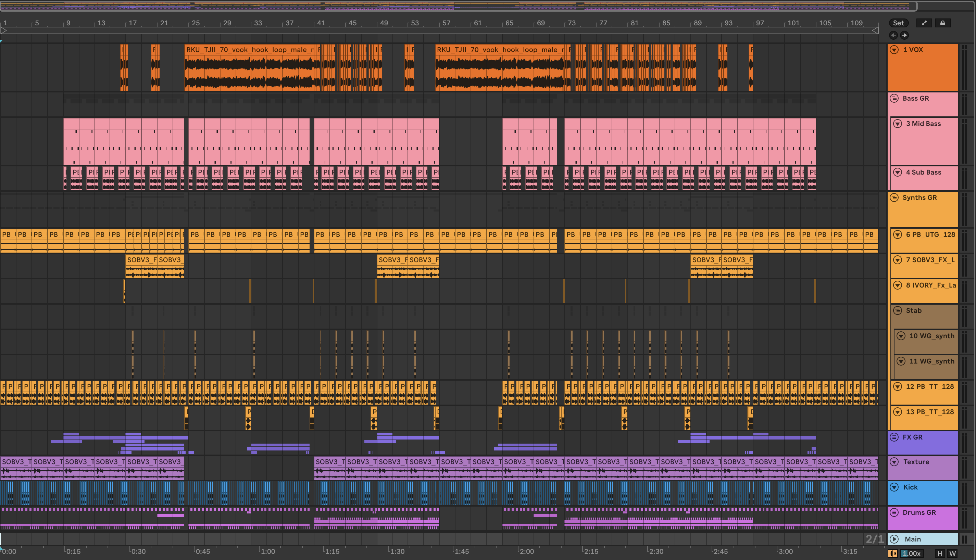The width and height of the screenshot is (976, 560).
Task: Jump to next locator with right arrow
Action: click(904, 35)
